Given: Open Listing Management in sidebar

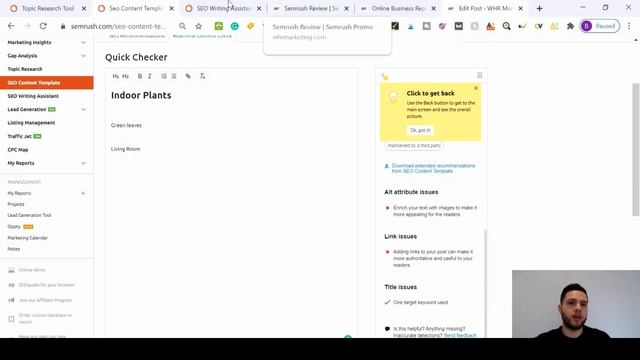Looking at the screenshot, I should [31, 123].
